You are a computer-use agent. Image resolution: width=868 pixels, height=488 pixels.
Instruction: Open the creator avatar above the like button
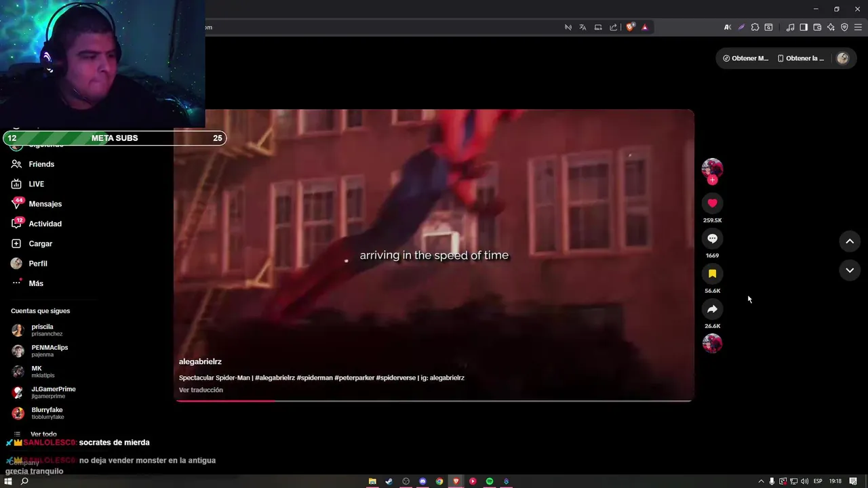(x=712, y=168)
